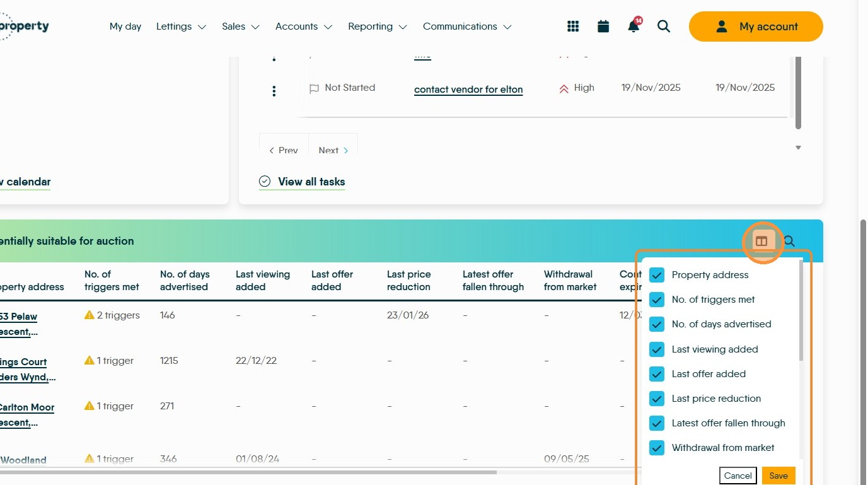Click the 22/12/22 last viewing date

(257, 361)
